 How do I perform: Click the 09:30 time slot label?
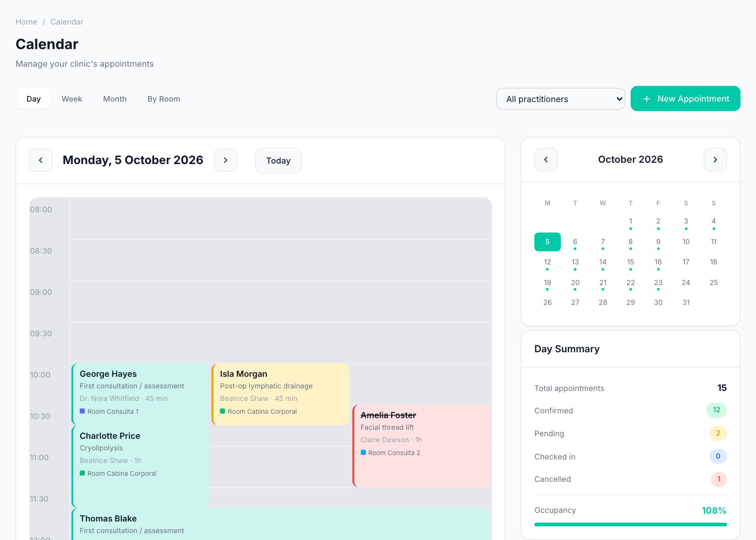(x=41, y=334)
